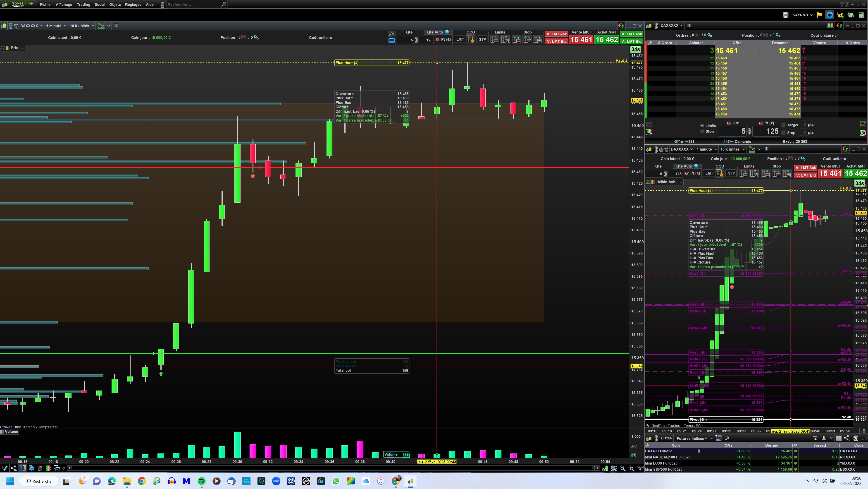Open the drawing tools pencil icon
The image size is (868, 489).
click(x=4, y=468)
